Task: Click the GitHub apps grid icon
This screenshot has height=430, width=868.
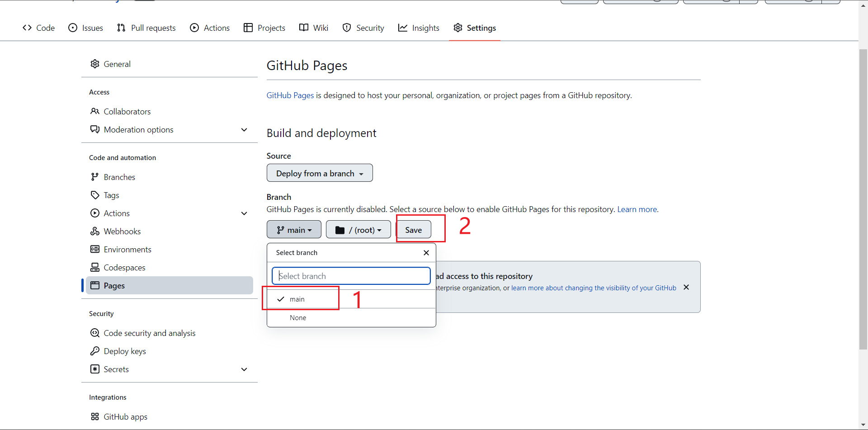Action: [x=95, y=416]
